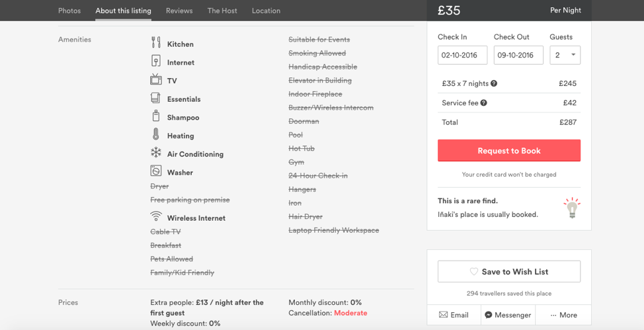
Task: Open the Location tab
Action: point(266,11)
